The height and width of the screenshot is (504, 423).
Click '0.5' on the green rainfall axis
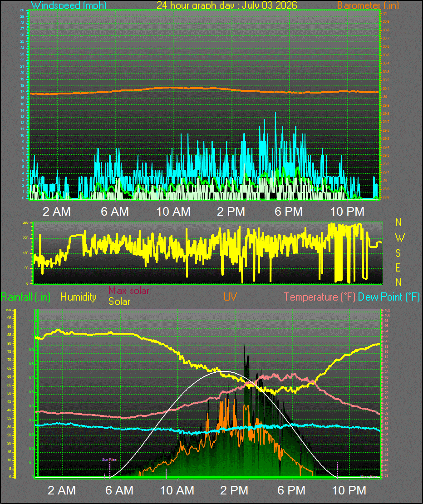click(x=31, y=406)
